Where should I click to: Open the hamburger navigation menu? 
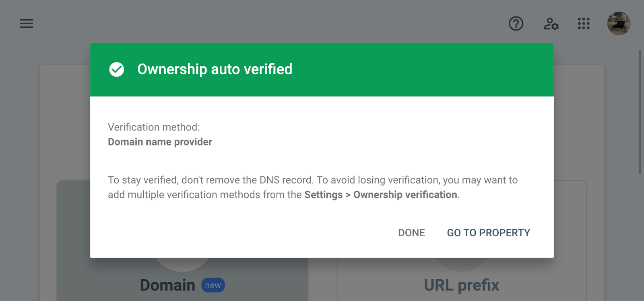26,24
